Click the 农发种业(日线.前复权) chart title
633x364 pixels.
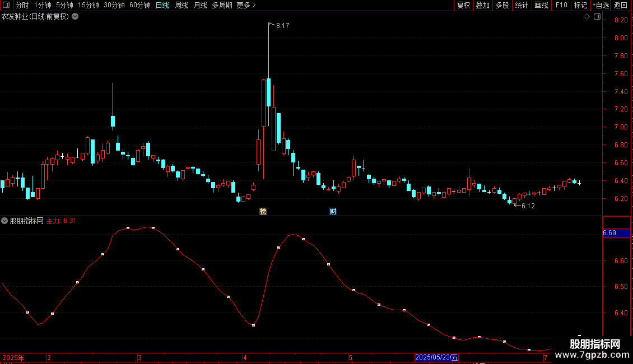(x=35, y=17)
